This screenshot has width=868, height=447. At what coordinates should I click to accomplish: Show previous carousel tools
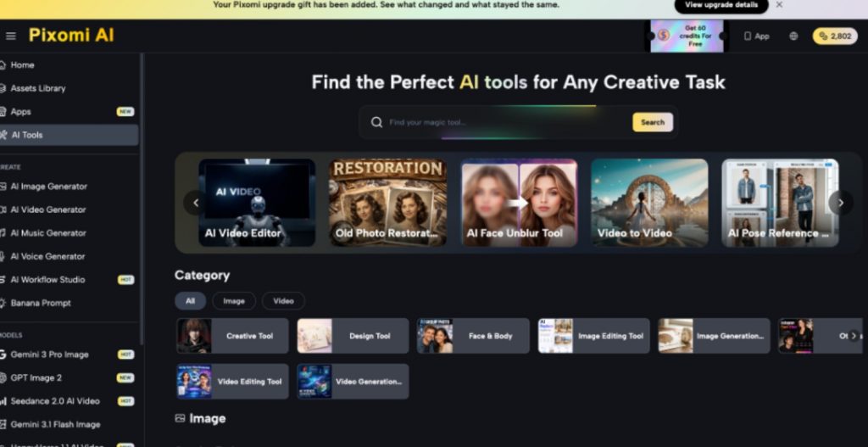[196, 203]
